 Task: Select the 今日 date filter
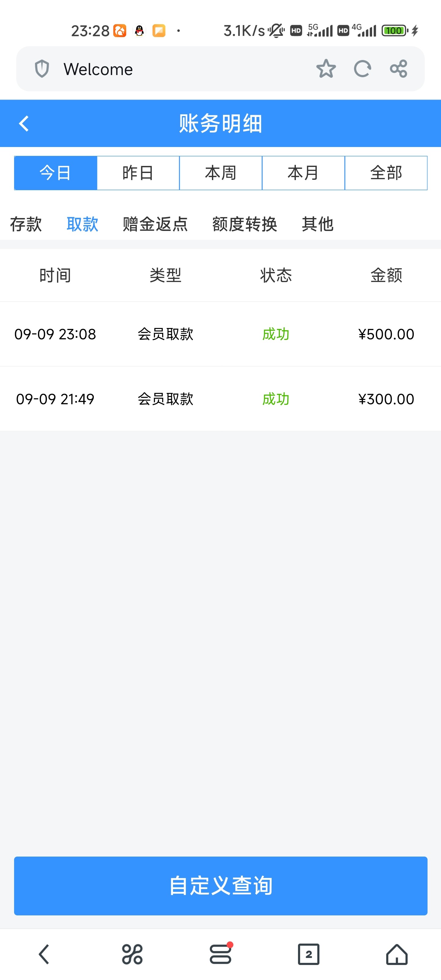pos(55,173)
